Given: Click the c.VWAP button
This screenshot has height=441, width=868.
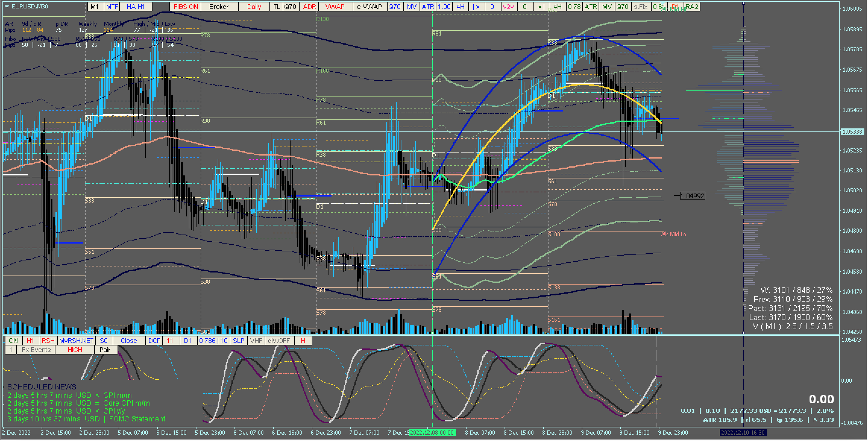Looking at the screenshot, I should pyautogui.click(x=369, y=7).
